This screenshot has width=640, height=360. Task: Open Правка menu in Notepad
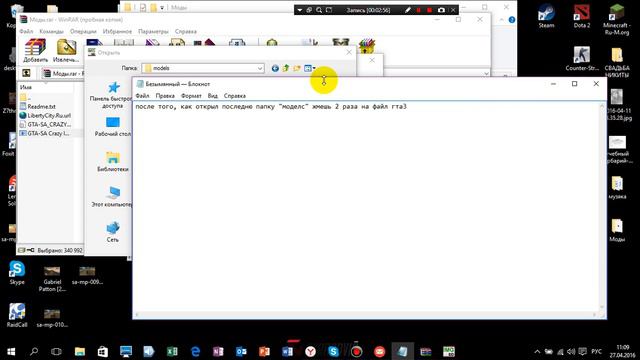[x=165, y=96]
